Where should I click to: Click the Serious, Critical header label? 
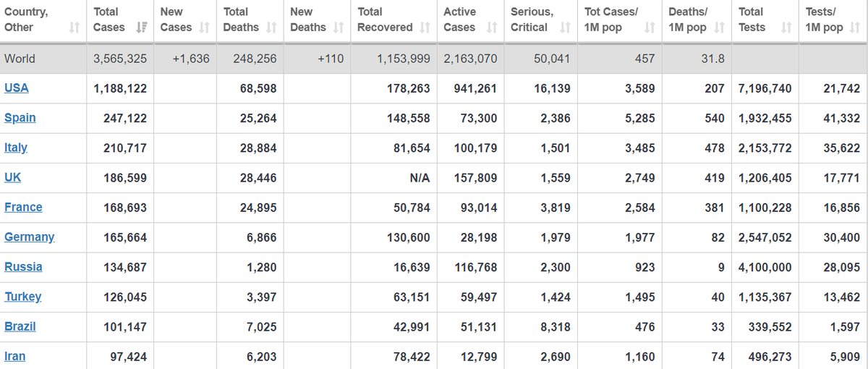point(532,20)
